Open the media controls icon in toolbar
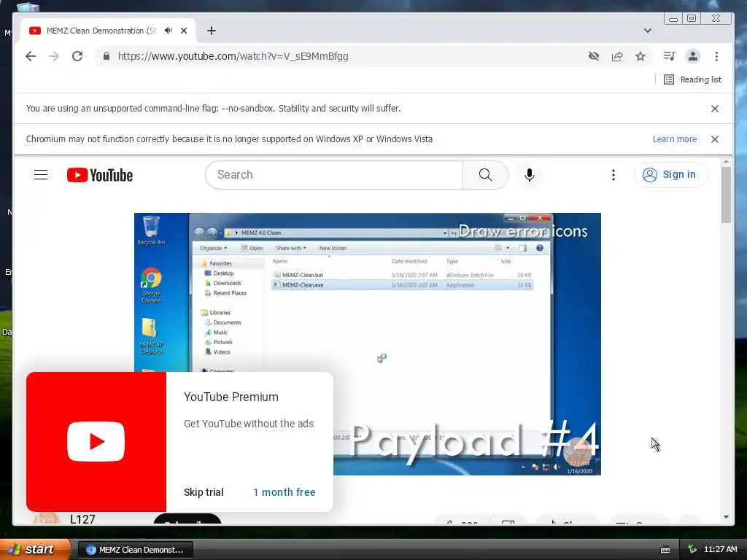Image resolution: width=747 pixels, height=560 pixels. (670, 56)
